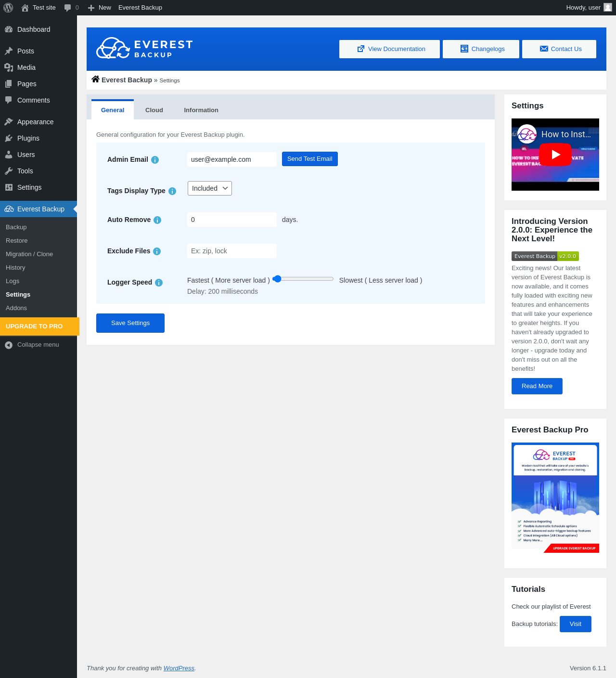
Task: Click the View Documentation button
Action: [389, 49]
